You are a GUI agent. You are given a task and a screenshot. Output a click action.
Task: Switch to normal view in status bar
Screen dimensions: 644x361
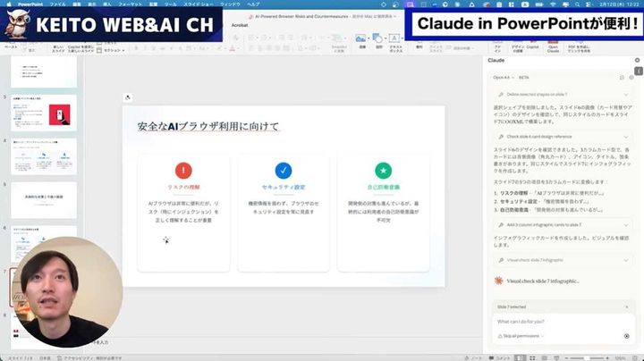click(520, 358)
